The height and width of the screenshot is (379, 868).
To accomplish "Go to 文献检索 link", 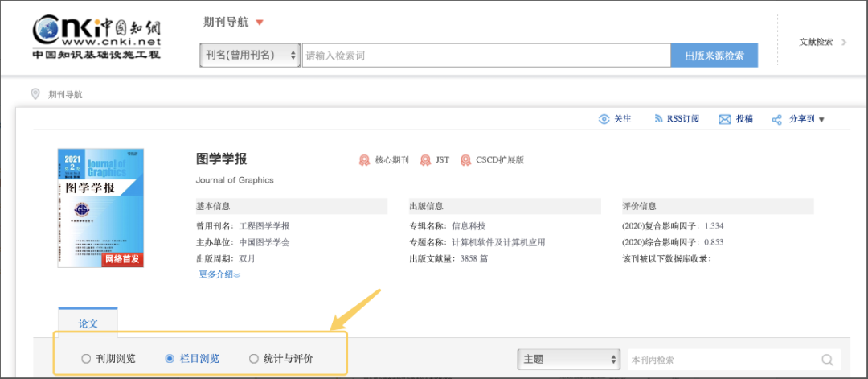I will point(816,42).
